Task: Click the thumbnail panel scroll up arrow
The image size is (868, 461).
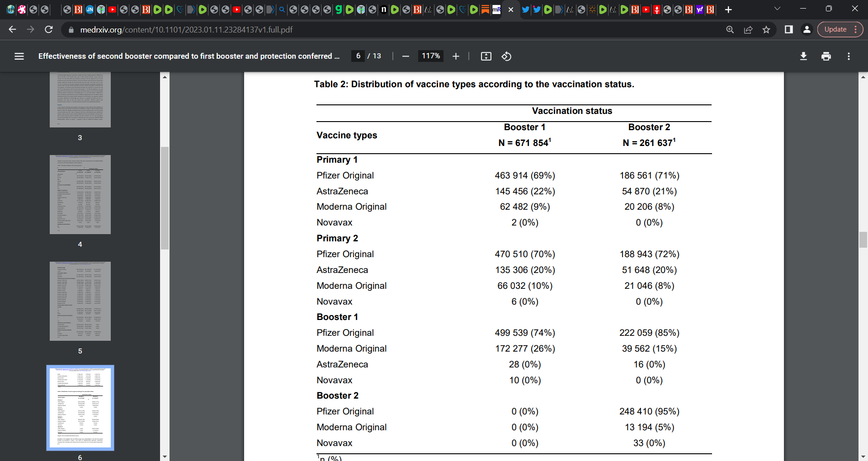Action: [x=165, y=77]
